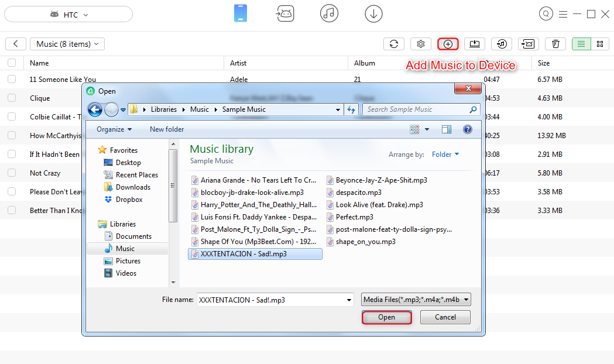Sort by the Artist column header
The width and height of the screenshot is (614, 364).
(x=238, y=63)
